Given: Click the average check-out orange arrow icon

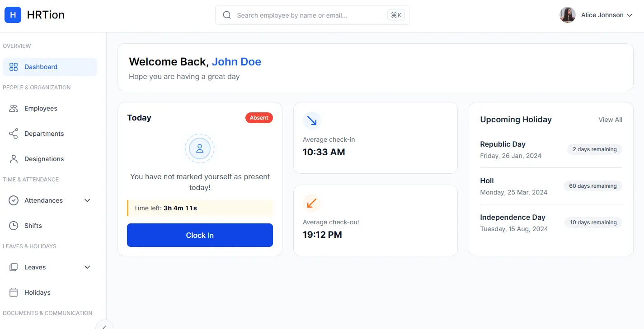Looking at the screenshot, I should tap(312, 203).
